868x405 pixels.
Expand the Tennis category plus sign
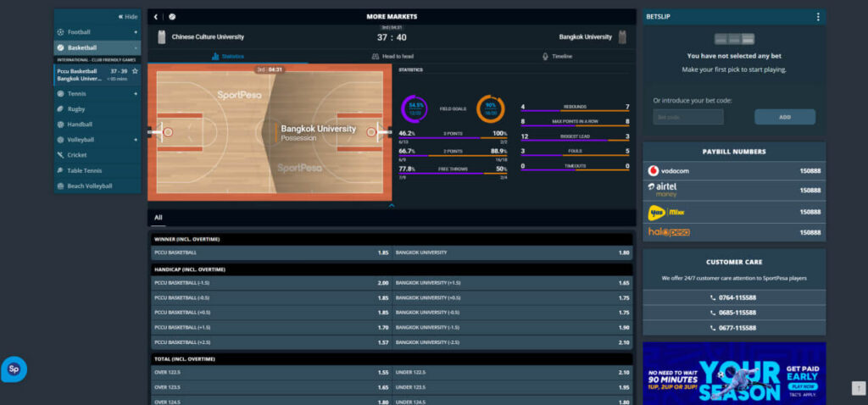click(136, 93)
